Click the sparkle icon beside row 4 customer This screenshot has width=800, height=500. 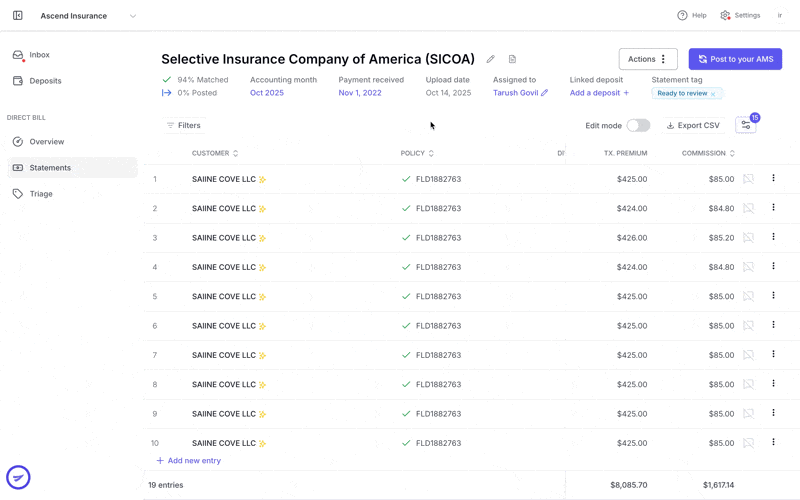(x=262, y=267)
